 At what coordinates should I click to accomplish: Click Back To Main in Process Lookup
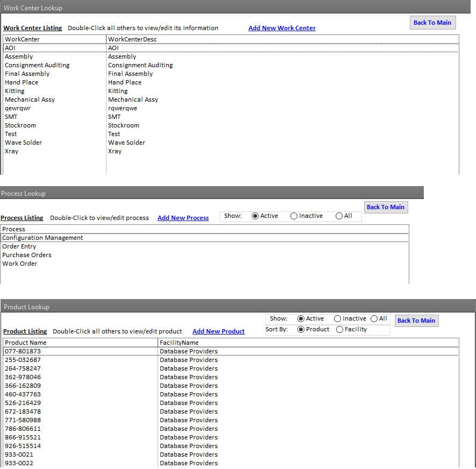386,207
